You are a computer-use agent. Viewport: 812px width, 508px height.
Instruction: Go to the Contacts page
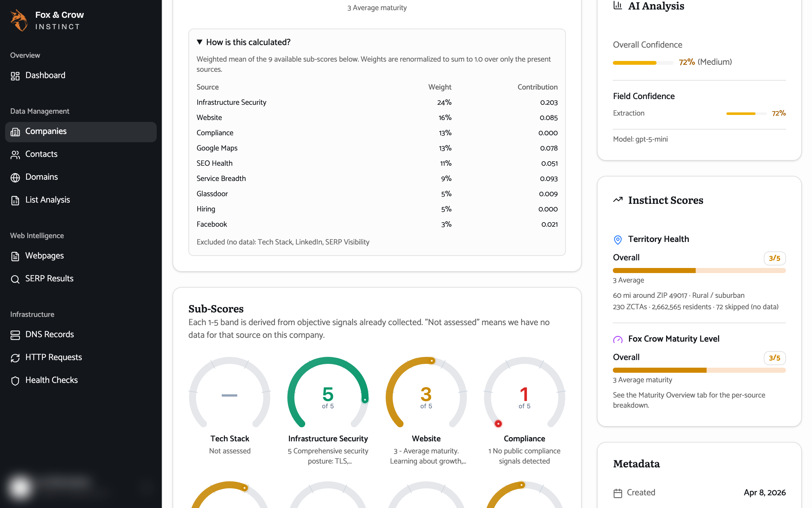[x=81, y=154]
